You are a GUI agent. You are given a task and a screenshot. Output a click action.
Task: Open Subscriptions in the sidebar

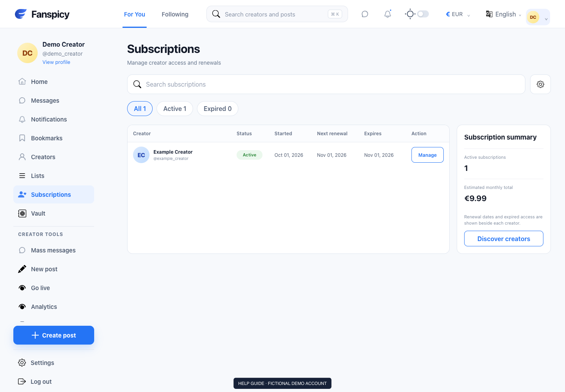[x=54, y=194]
